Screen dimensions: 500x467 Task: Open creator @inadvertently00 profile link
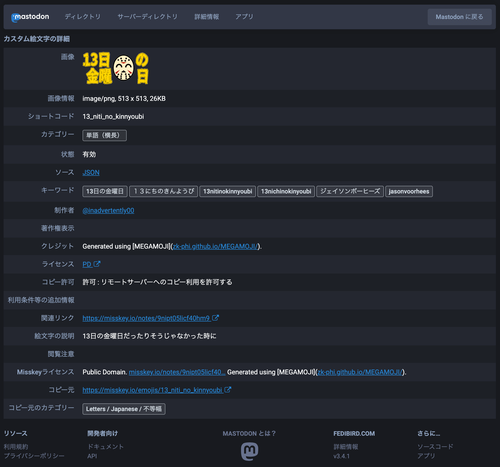108,211
